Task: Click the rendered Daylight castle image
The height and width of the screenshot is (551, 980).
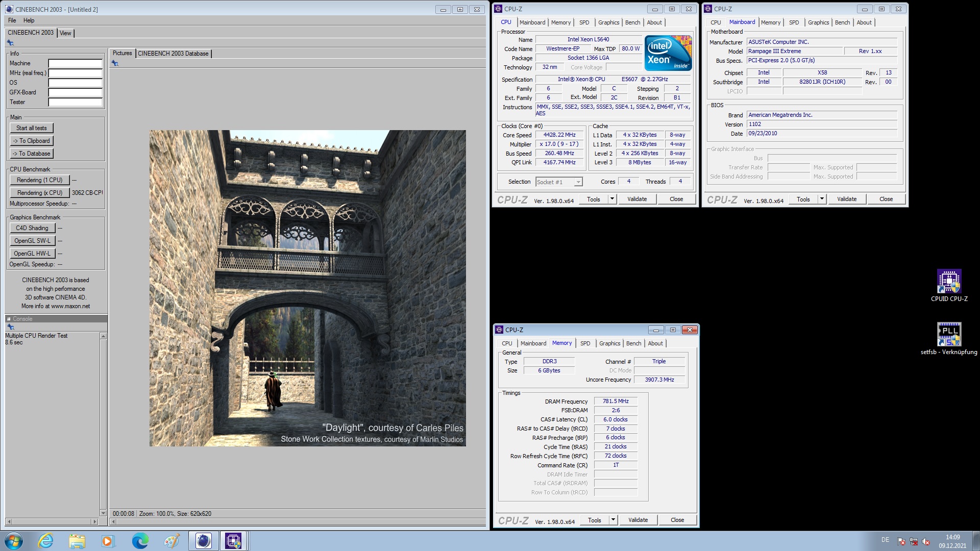Action: (x=307, y=288)
